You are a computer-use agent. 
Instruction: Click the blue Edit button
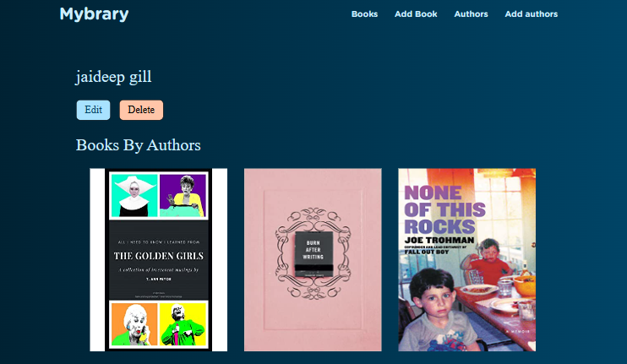pos(93,110)
